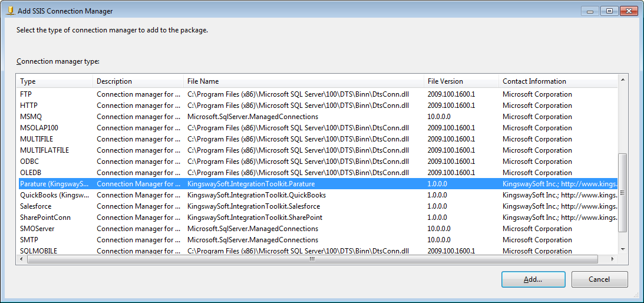Click the Cancel button

point(599,279)
